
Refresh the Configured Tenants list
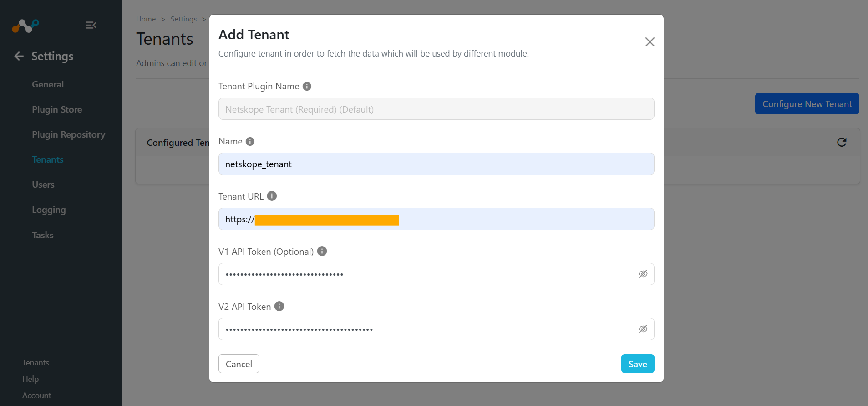[842, 142]
